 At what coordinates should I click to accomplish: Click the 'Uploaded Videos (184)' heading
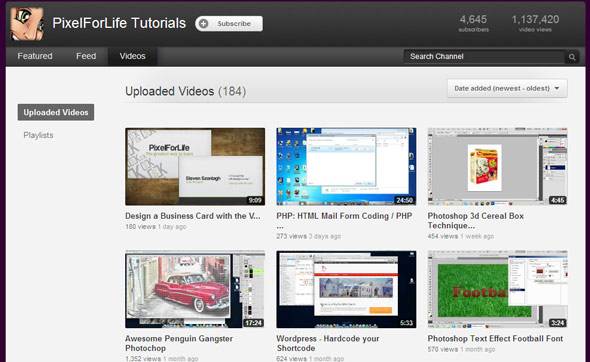[x=186, y=91]
